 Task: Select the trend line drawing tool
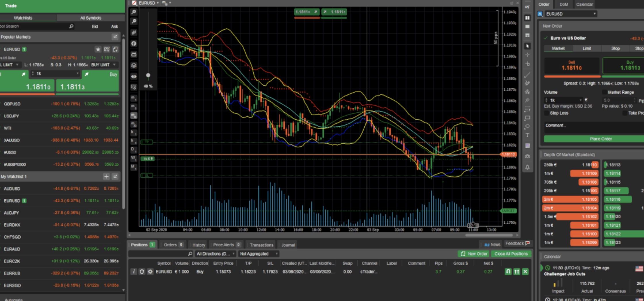[527, 75]
